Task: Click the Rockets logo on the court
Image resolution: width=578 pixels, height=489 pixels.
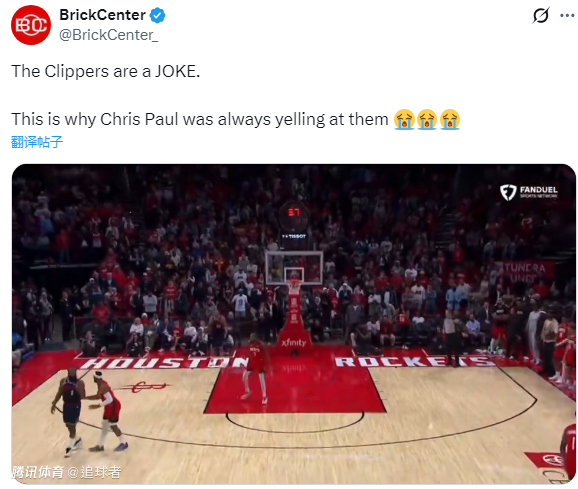Action: pyautogui.click(x=144, y=387)
